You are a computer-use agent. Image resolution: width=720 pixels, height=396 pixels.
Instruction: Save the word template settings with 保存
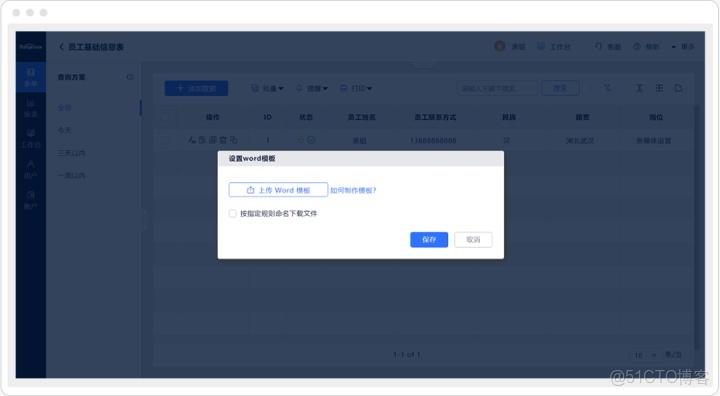click(x=429, y=239)
